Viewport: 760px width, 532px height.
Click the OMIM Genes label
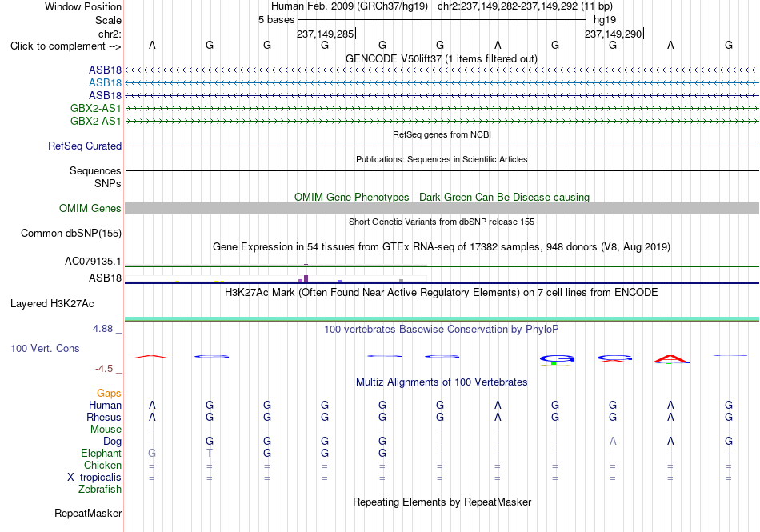pyautogui.click(x=90, y=208)
